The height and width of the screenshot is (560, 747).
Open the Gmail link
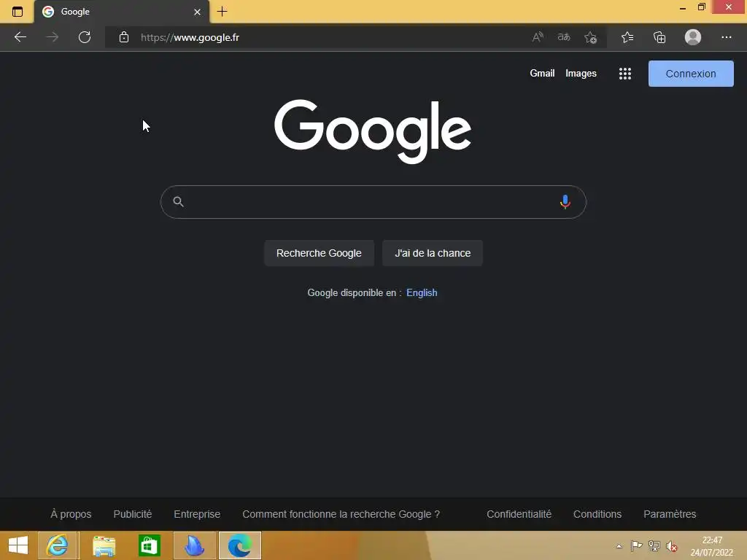pos(542,74)
